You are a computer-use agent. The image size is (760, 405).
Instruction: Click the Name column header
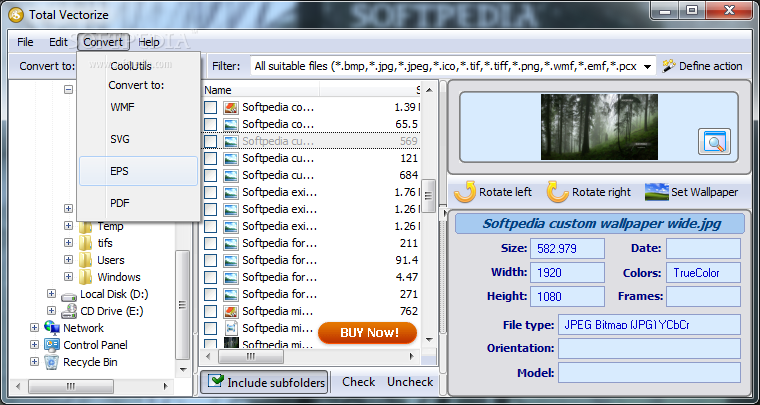pyautogui.click(x=261, y=90)
